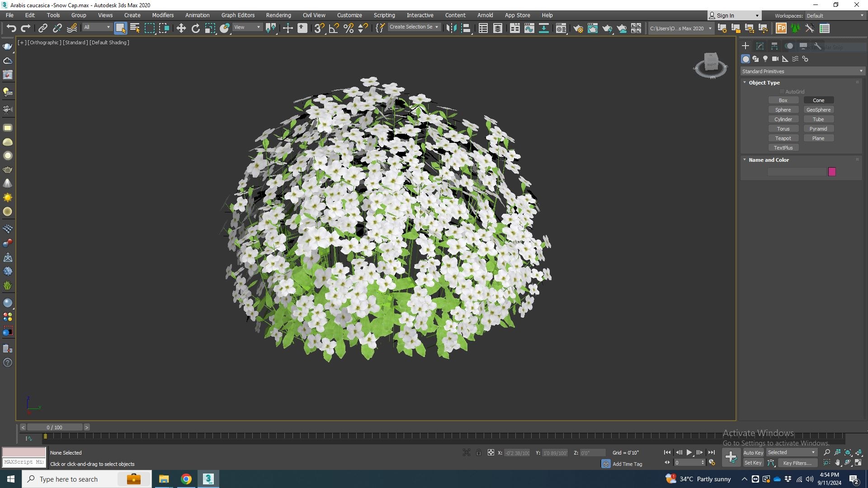Open the Modify panel tab

pyautogui.click(x=760, y=46)
